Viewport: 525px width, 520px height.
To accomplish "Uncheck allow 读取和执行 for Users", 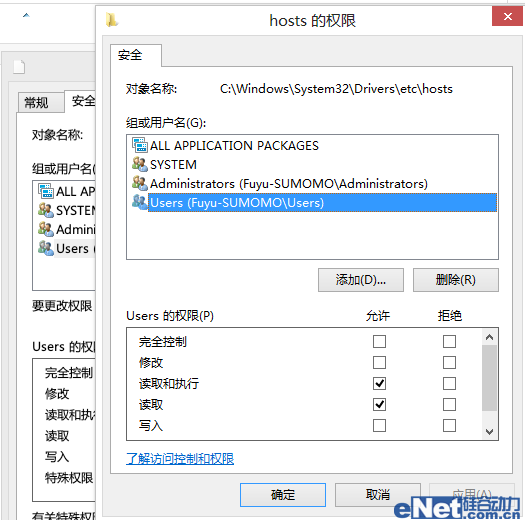I will pos(379,384).
